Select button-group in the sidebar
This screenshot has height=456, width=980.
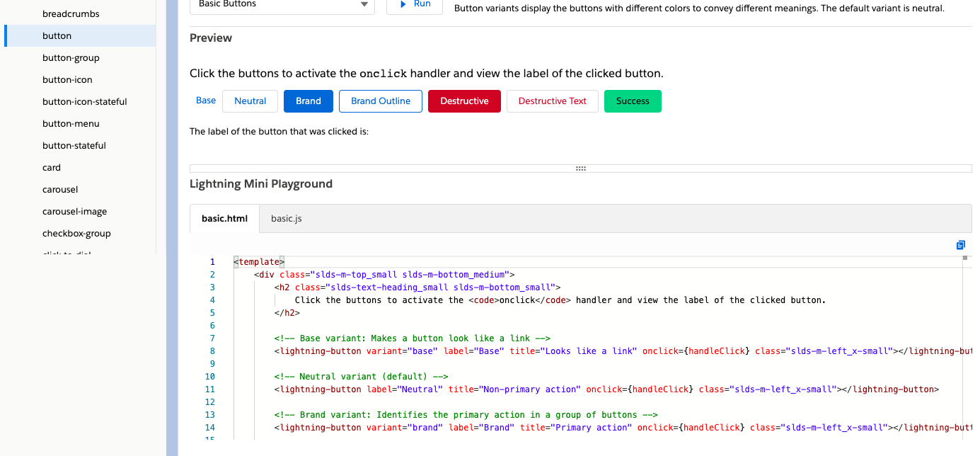71,58
